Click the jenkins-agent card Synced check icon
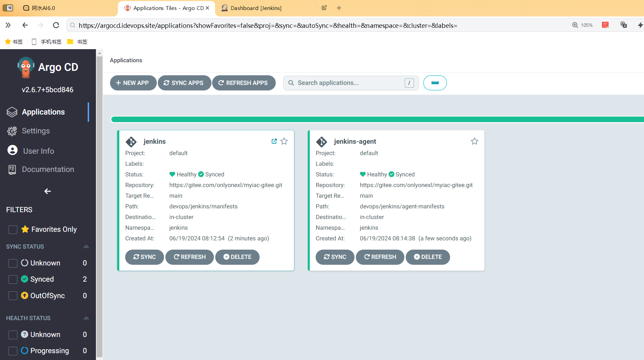Image resolution: width=644 pixels, height=360 pixels. (x=392, y=174)
